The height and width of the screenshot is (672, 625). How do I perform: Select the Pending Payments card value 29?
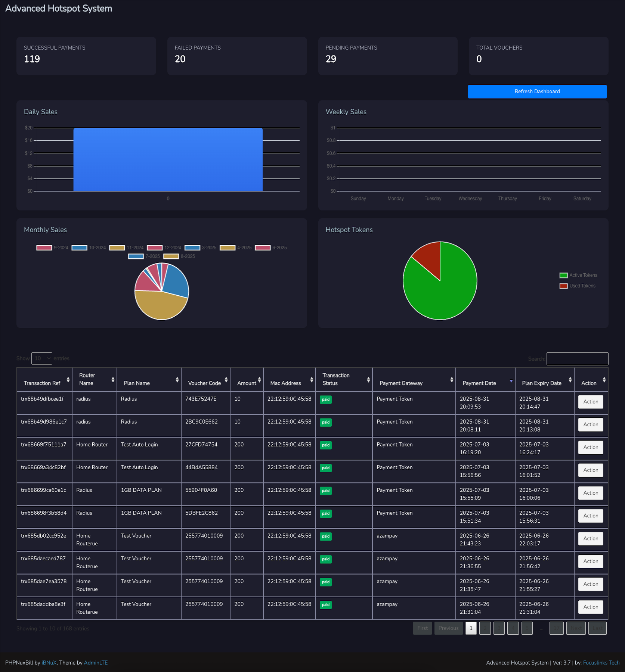pos(331,59)
